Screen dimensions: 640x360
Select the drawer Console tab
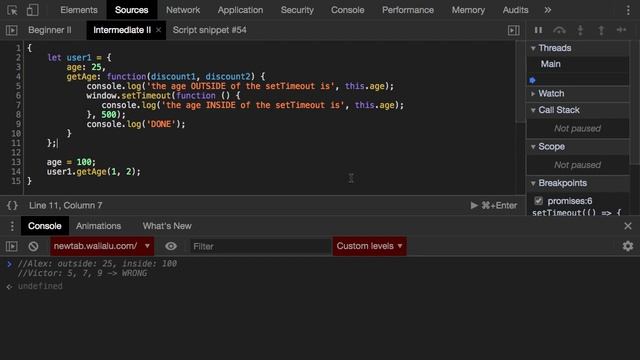tap(44, 226)
